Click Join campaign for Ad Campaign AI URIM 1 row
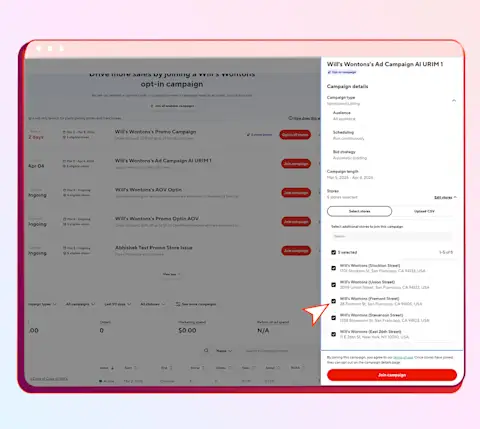The image size is (480, 429). click(296, 164)
